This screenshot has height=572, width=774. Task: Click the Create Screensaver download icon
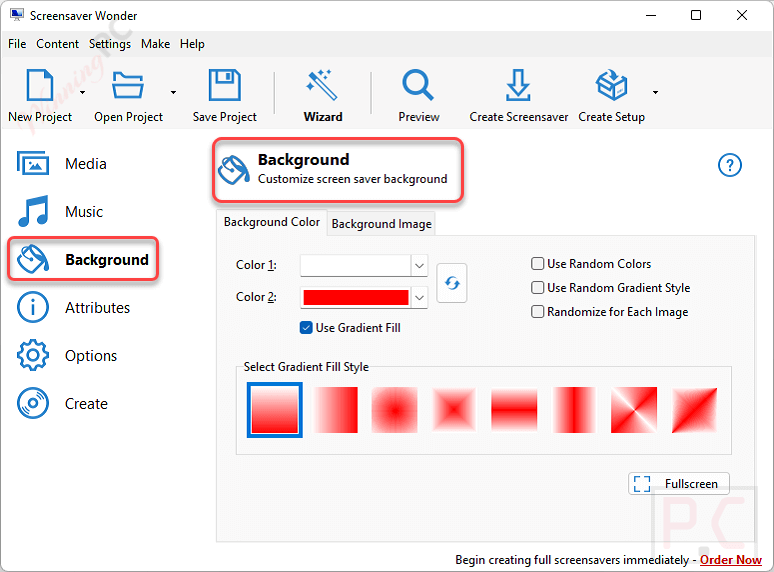pos(518,85)
